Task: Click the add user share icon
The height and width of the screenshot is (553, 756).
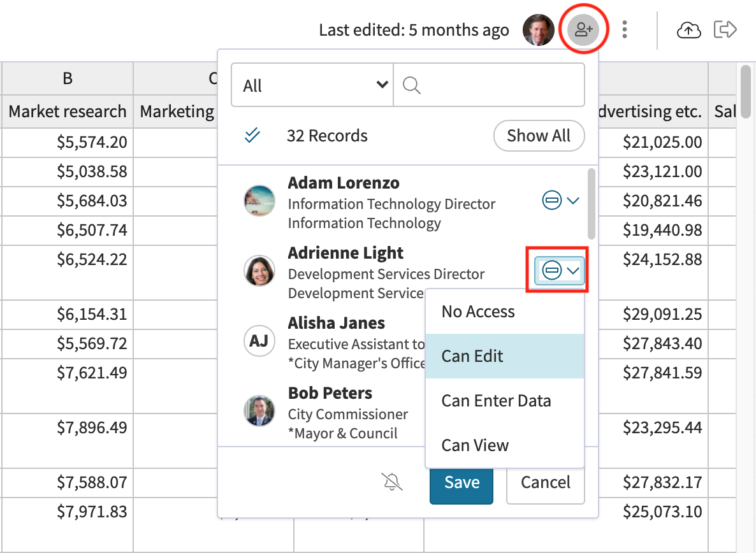Action: point(583,29)
